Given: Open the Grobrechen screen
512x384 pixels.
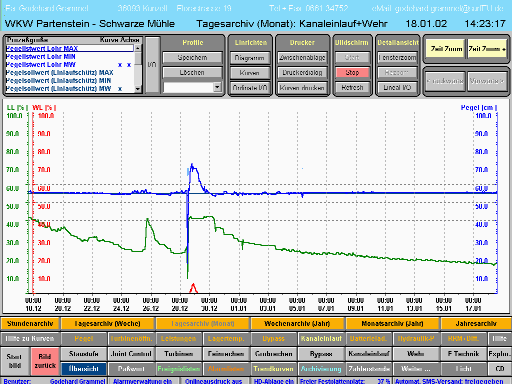Looking at the screenshot, I should point(273,354).
